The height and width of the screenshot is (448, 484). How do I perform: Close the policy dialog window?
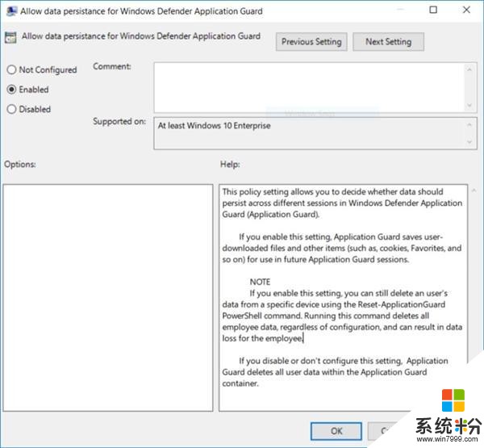pyautogui.click(x=466, y=10)
